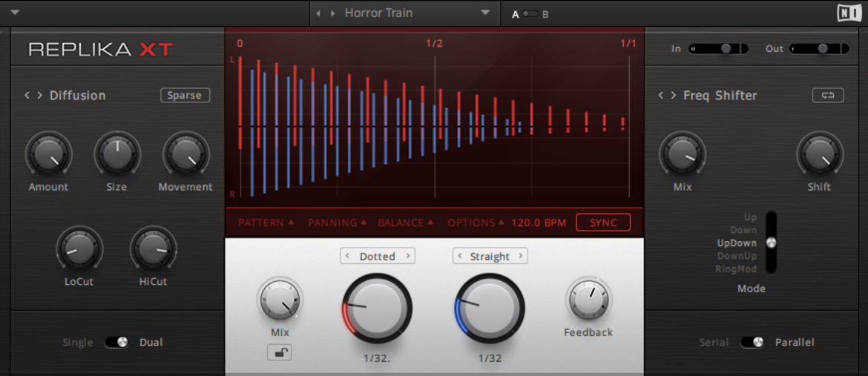This screenshot has height=376, width=868.
Task: Expand the BALANCE menu
Action: 406,222
